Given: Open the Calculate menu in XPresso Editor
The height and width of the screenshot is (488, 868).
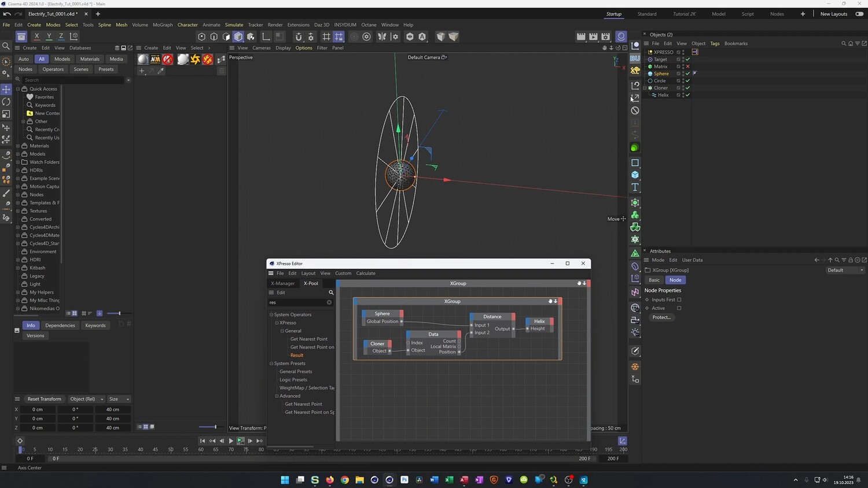Looking at the screenshot, I should coord(366,273).
